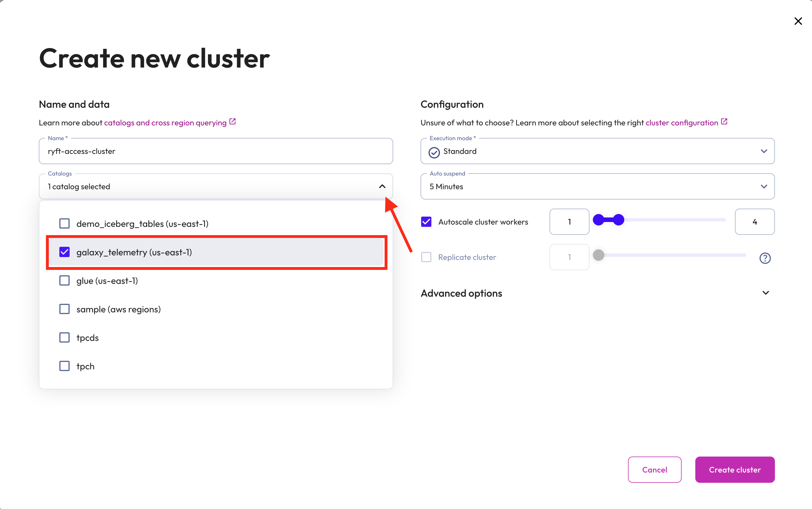Close the Create new cluster dialog

(798, 21)
